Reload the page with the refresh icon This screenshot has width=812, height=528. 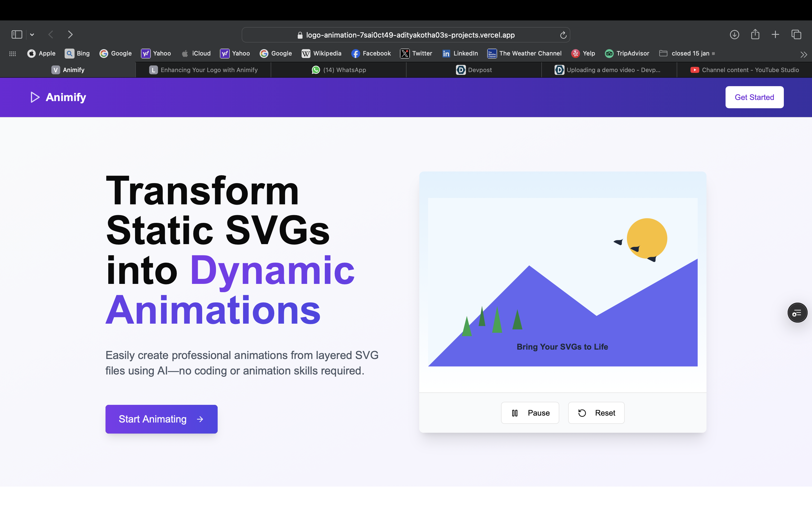click(563, 35)
